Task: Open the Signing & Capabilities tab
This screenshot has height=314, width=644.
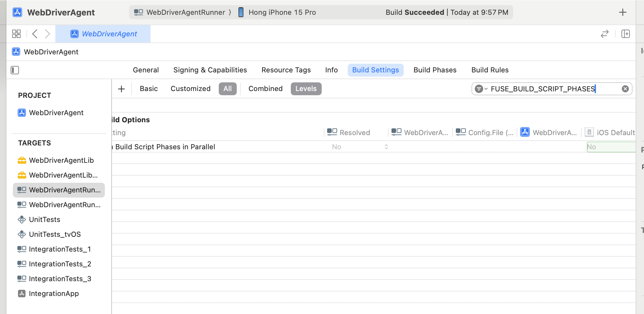Action: [x=210, y=70]
